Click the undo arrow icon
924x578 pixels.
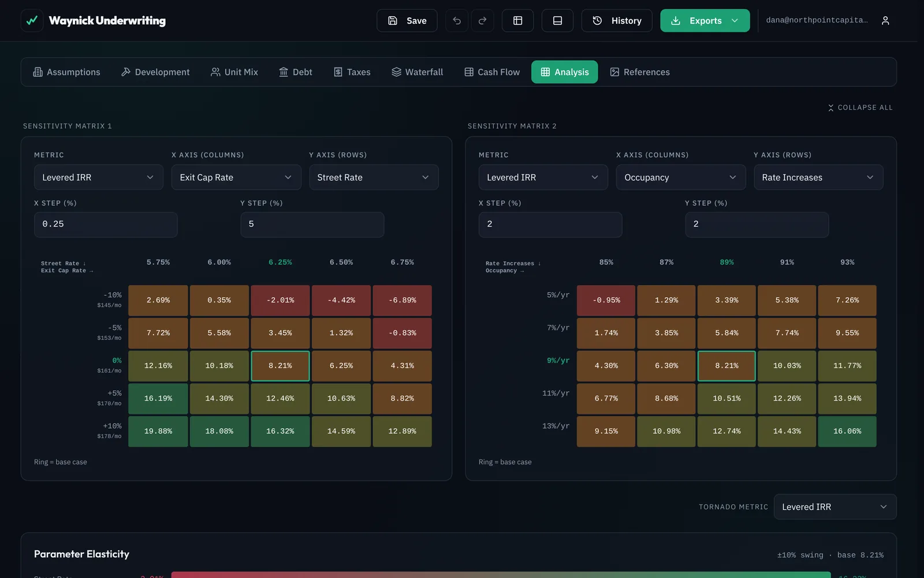click(x=457, y=20)
